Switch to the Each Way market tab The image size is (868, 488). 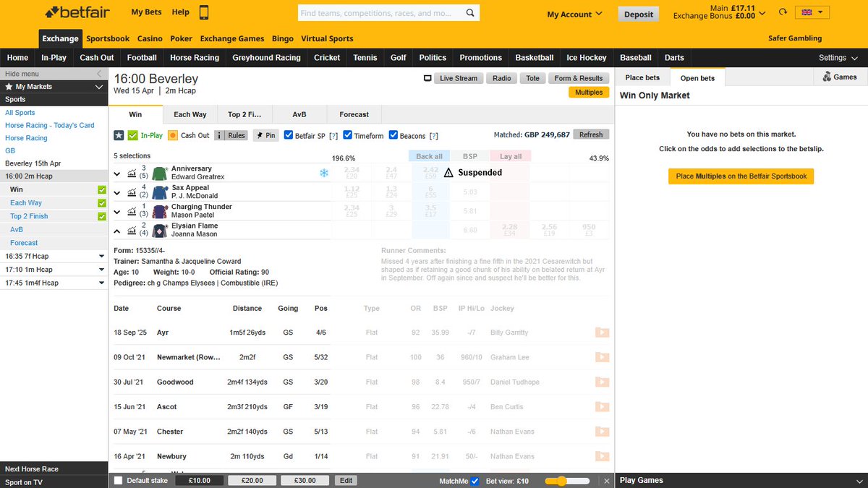[190, 114]
